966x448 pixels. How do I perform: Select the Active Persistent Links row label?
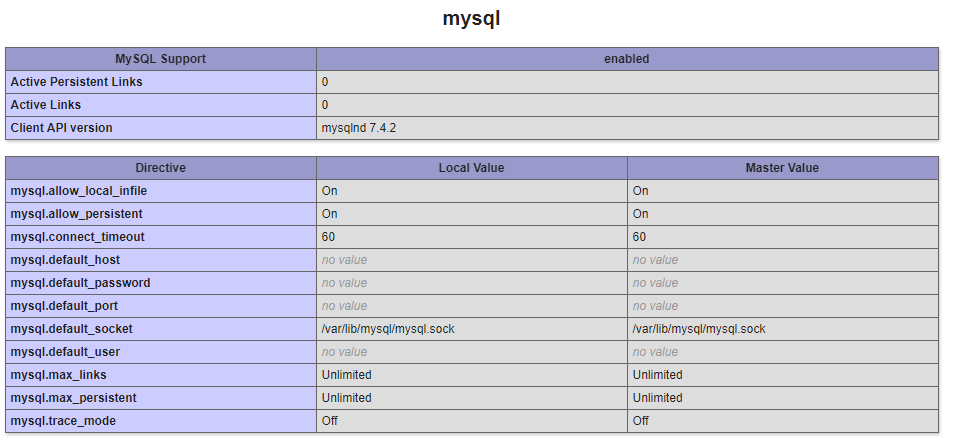click(x=76, y=82)
